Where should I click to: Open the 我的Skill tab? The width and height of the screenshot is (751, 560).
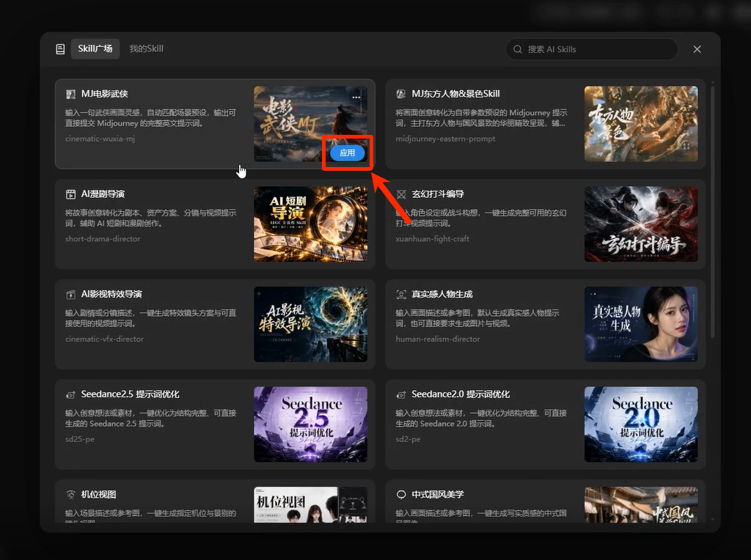[x=146, y=49]
